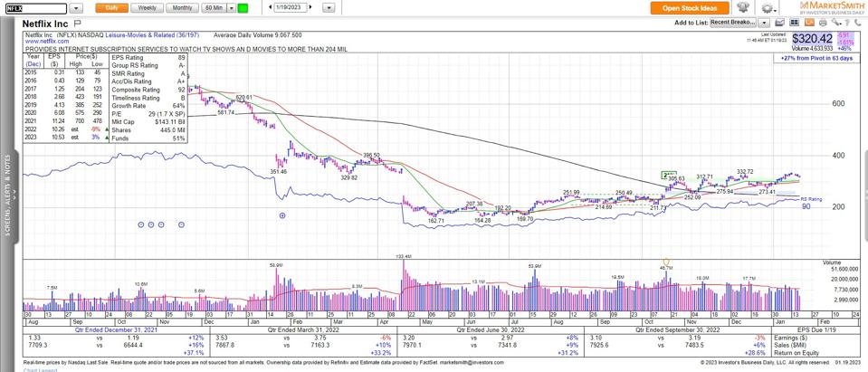The image size is (868, 372).
Task: Click the flag icon beside Netflix Inc
Action: pyautogui.click(x=78, y=24)
